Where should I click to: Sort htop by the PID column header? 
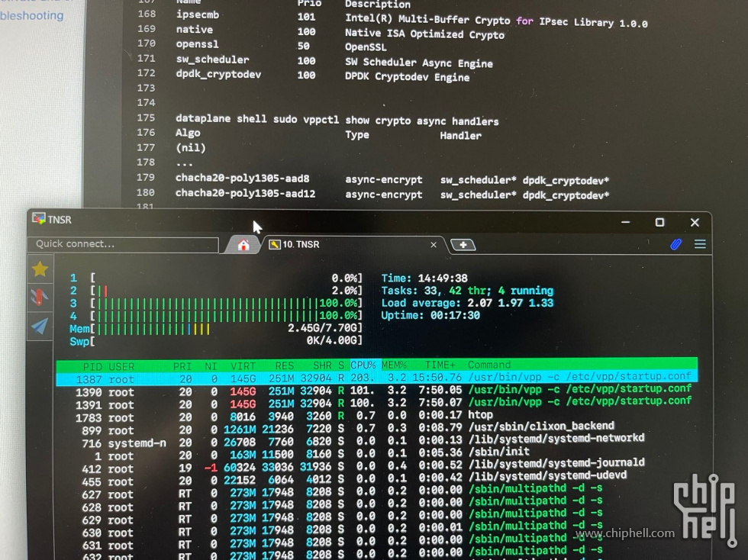pos(92,367)
